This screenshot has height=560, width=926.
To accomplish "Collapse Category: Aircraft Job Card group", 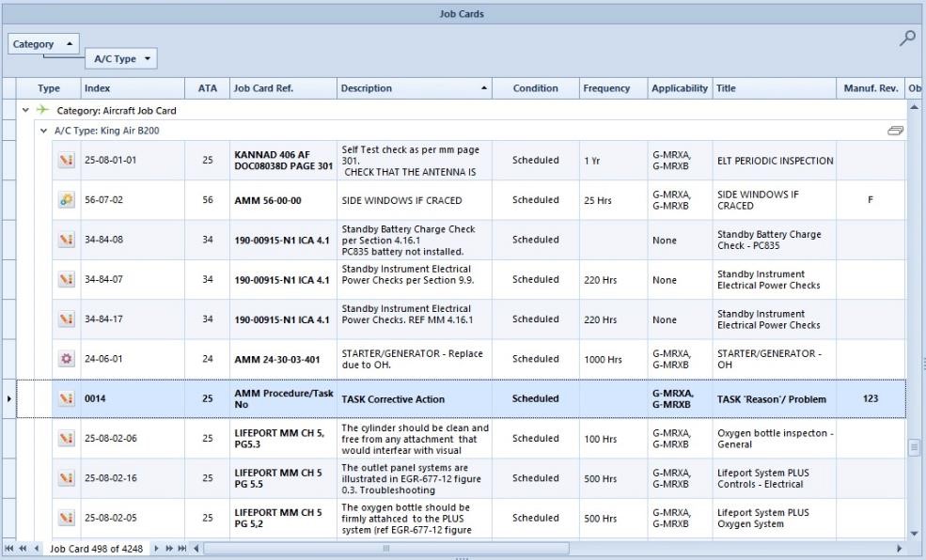I will [x=25, y=110].
